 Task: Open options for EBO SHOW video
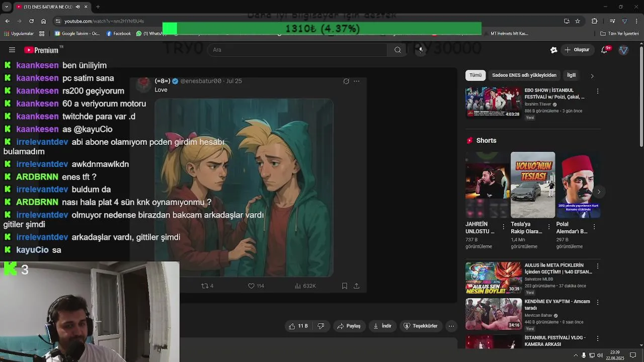coord(597,91)
